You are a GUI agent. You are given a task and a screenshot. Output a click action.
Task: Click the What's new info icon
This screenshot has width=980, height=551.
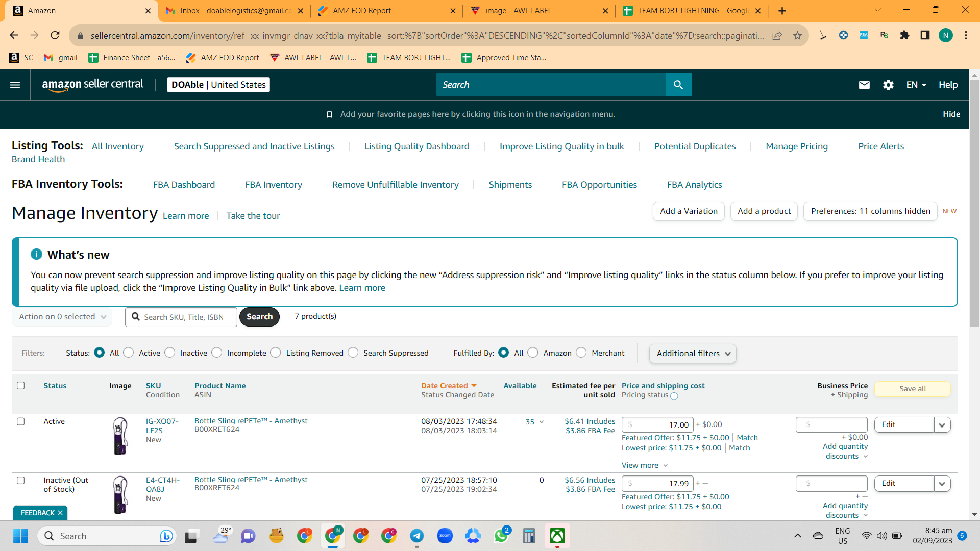(x=36, y=254)
